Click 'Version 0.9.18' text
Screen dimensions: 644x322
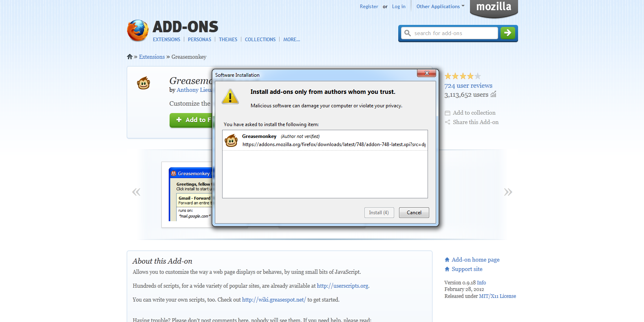[x=460, y=283]
